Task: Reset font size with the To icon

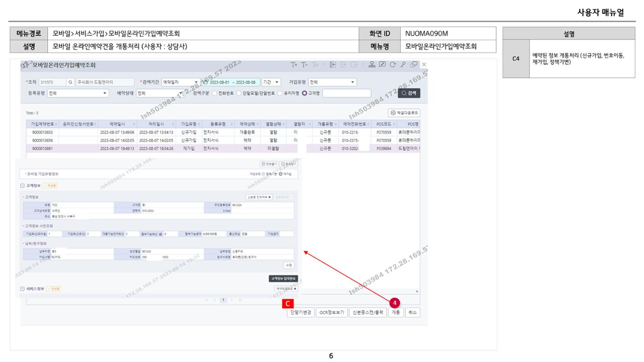Action: (315, 65)
